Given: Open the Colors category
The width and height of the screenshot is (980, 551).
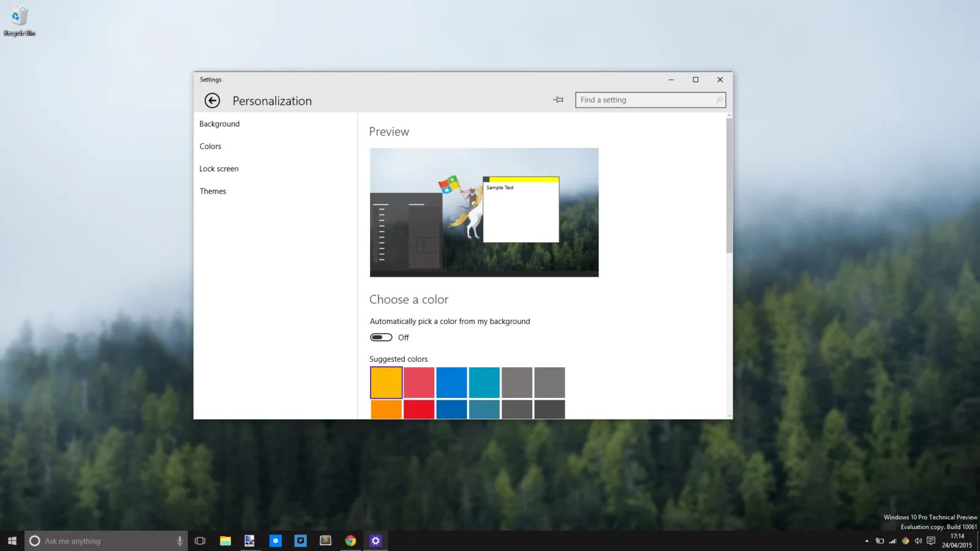Looking at the screenshot, I should tap(210, 146).
